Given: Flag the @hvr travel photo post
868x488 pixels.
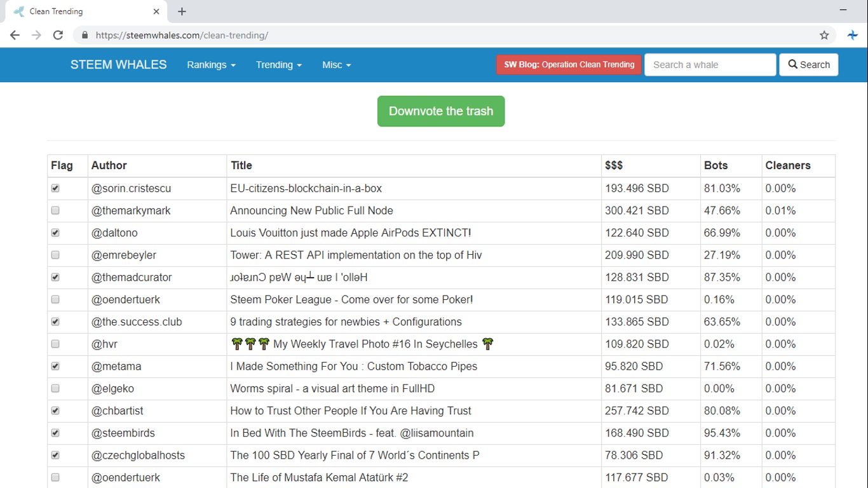Looking at the screenshot, I should pos(55,344).
